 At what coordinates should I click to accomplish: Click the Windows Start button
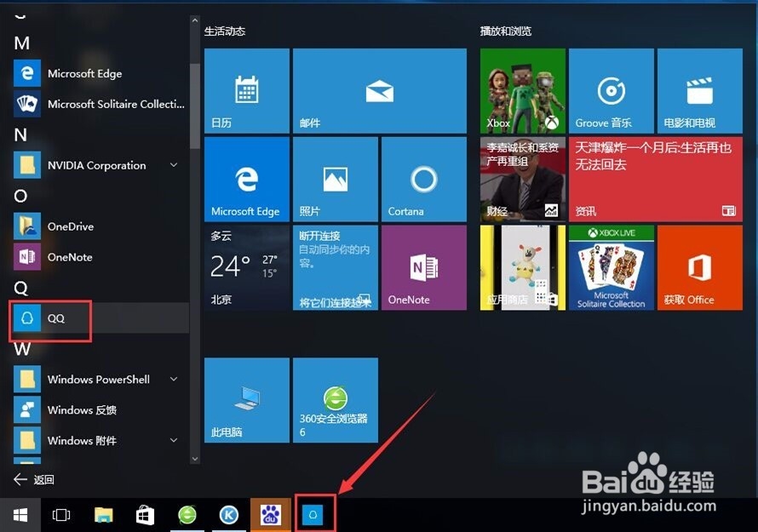(20, 515)
